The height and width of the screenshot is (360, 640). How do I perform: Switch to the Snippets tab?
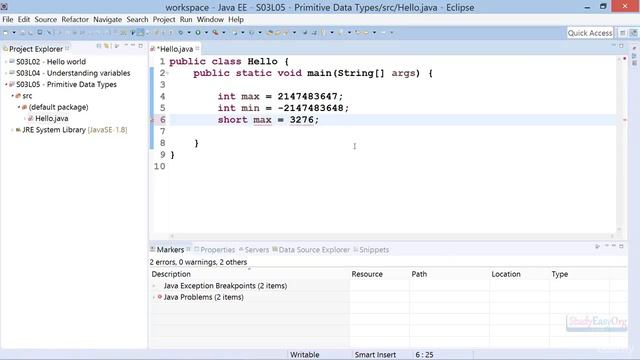click(371, 250)
